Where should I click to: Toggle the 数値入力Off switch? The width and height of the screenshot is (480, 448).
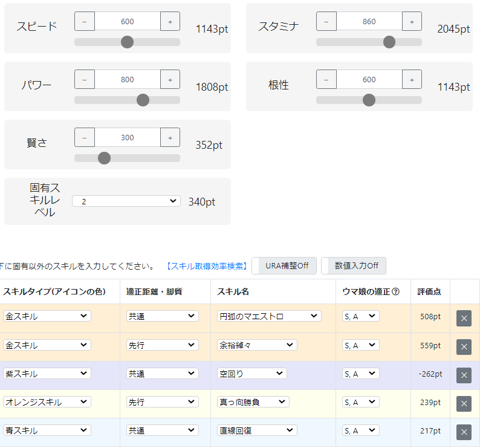pos(354,266)
